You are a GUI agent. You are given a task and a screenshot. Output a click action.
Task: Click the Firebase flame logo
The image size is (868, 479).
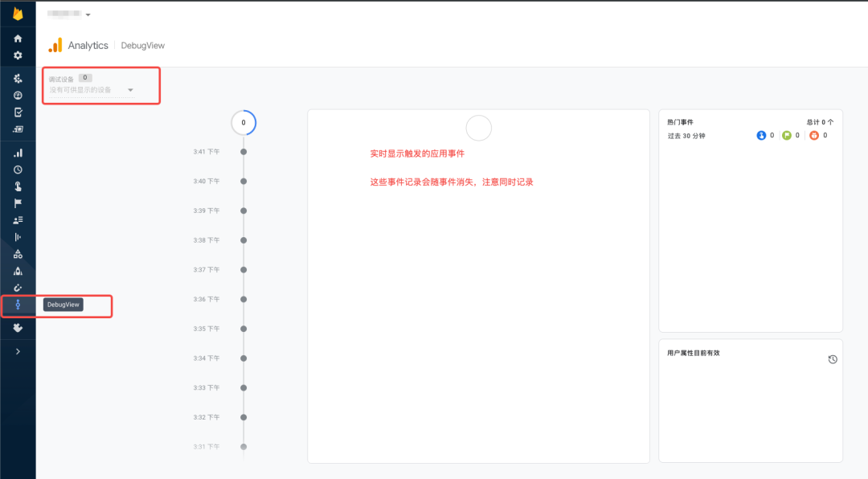click(18, 14)
